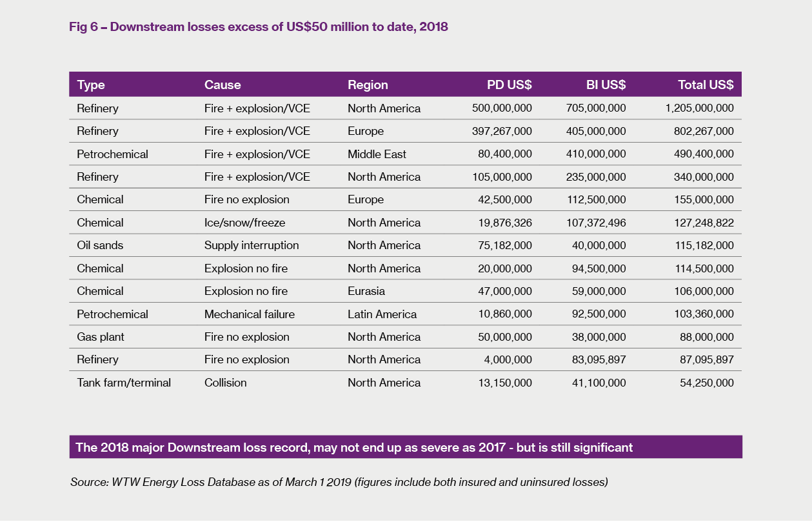
Task: Click the Total US$ column header
Action: pos(705,85)
